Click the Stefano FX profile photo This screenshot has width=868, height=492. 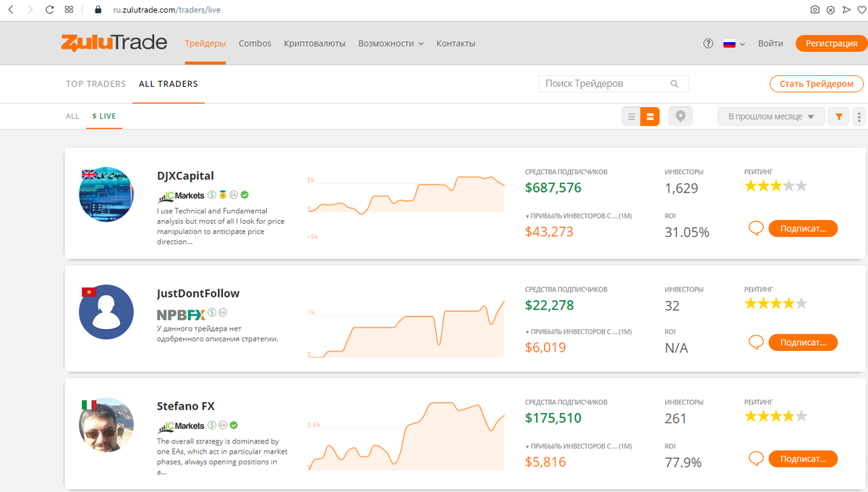click(x=106, y=425)
